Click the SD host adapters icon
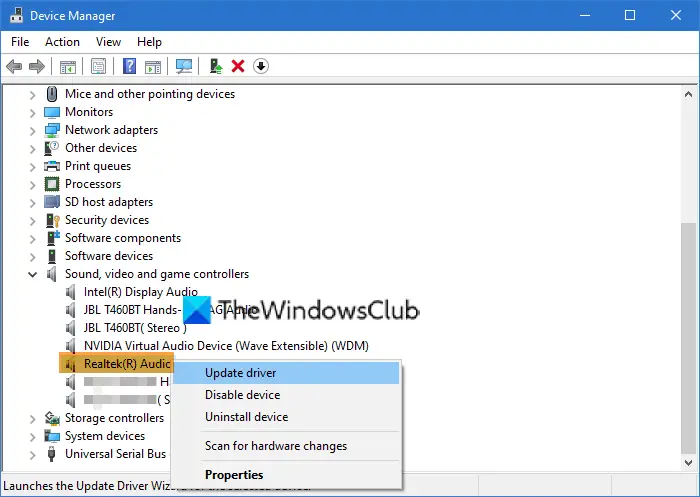 [52, 202]
